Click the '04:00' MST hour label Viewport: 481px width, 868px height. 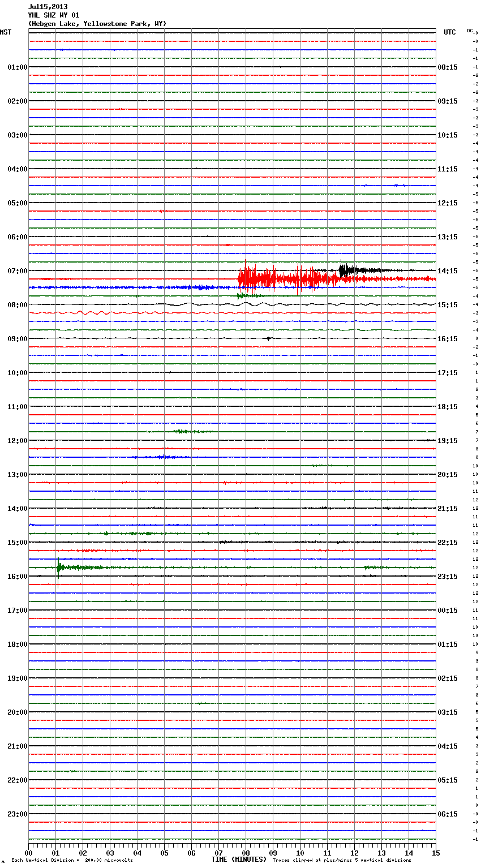click(18, 169)
